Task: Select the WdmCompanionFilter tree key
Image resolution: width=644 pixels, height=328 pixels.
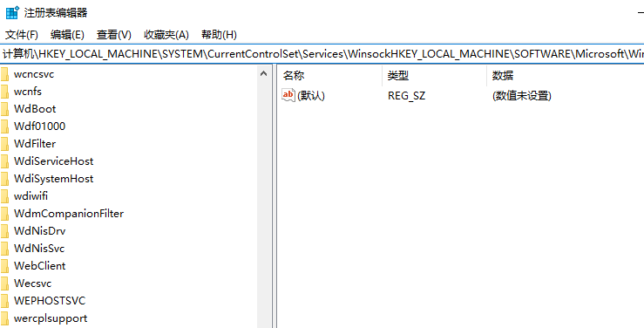Action: (x=69, y=214)
